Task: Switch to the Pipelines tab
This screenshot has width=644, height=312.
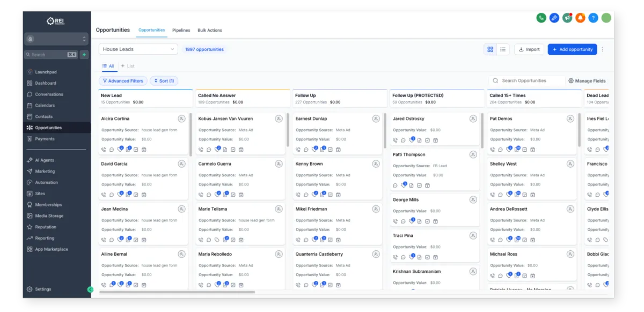Action: tap(181, 31)
